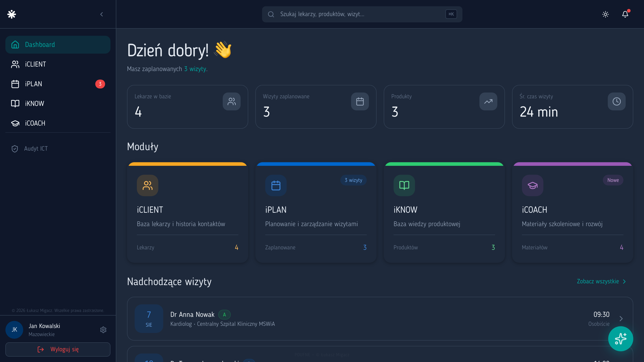Click the Dashboard home icon

[15, 45]
